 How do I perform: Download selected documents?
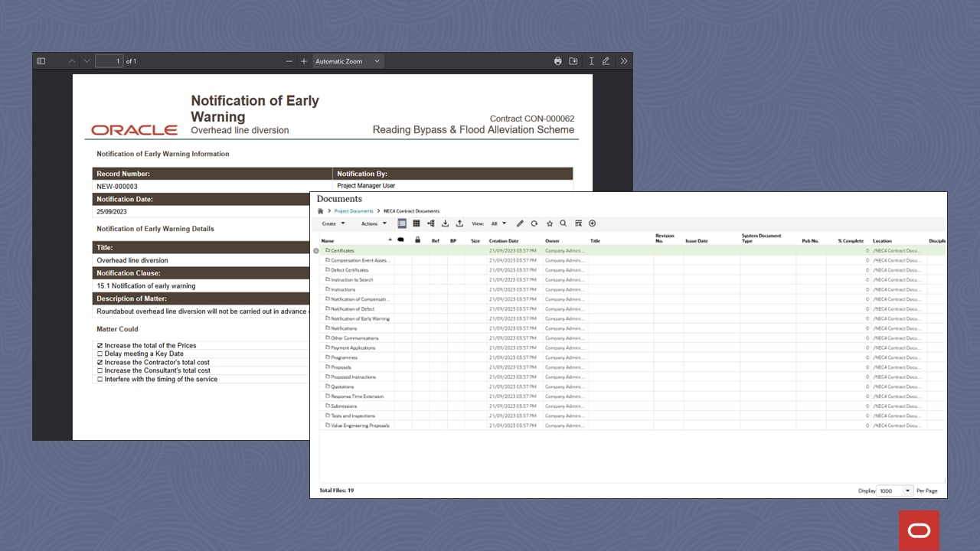tap(445, 223)
